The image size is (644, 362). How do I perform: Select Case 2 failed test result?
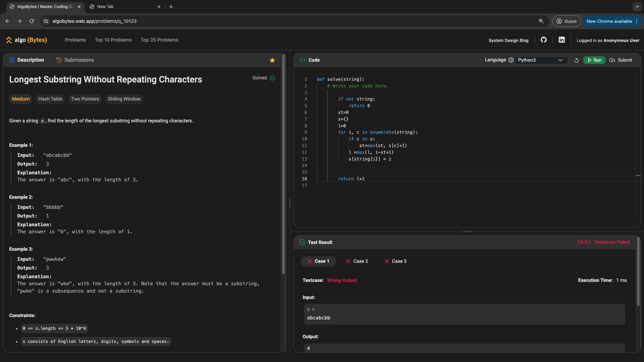(361, 261)
